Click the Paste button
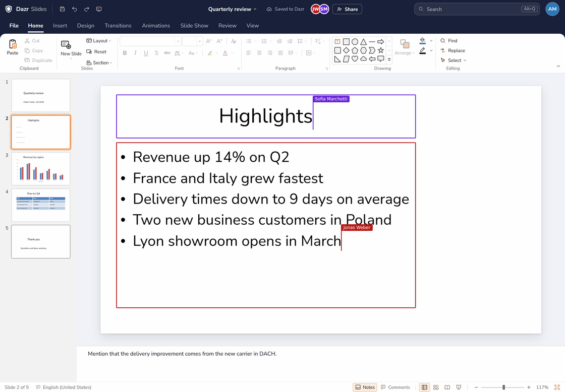 (13, 47)
